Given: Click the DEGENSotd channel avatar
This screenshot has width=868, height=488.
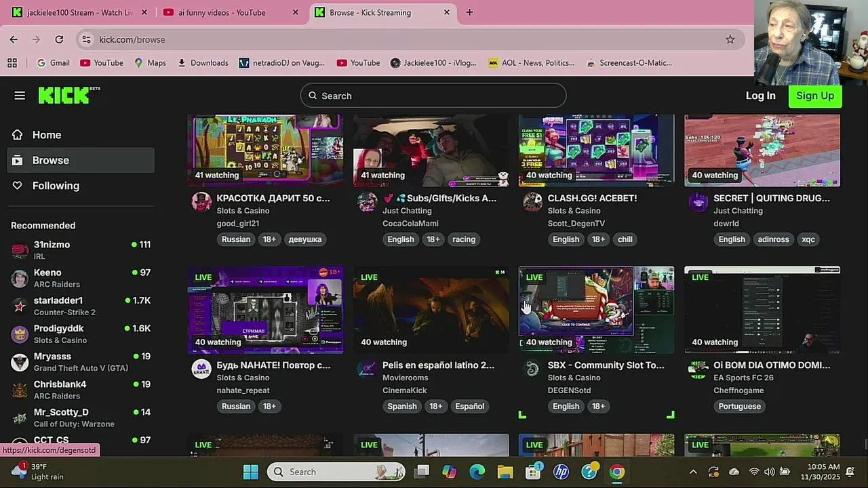Looking at the screenshot, I should point(532,369).
